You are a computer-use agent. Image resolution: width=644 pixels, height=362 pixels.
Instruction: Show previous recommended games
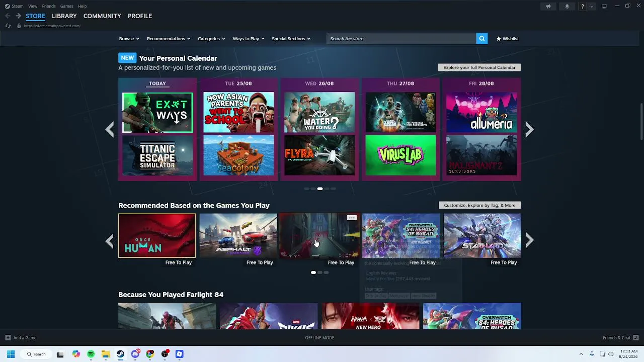pos(110,241)
